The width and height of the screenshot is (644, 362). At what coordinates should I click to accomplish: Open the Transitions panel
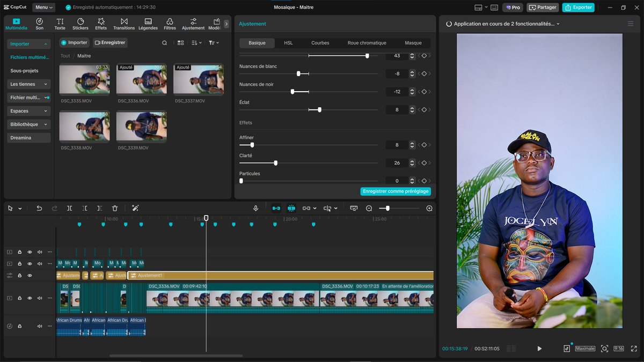pos(124,24)
